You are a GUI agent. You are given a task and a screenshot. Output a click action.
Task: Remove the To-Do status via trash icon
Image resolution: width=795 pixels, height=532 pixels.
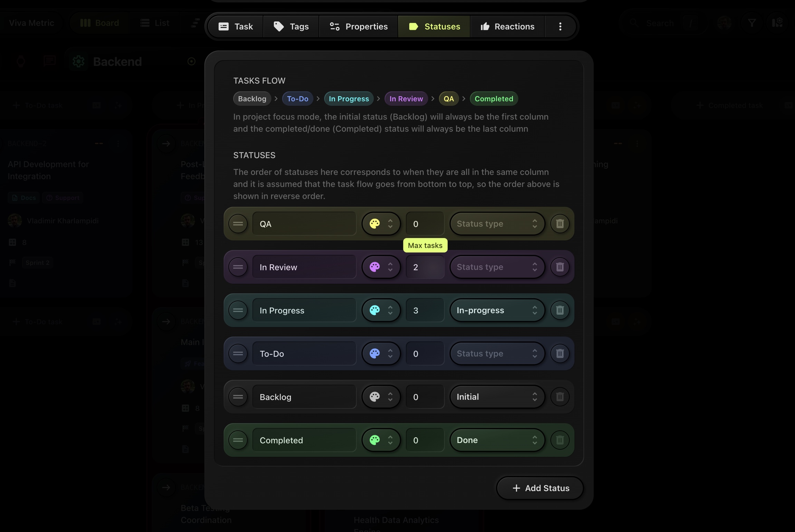point(559,353)
